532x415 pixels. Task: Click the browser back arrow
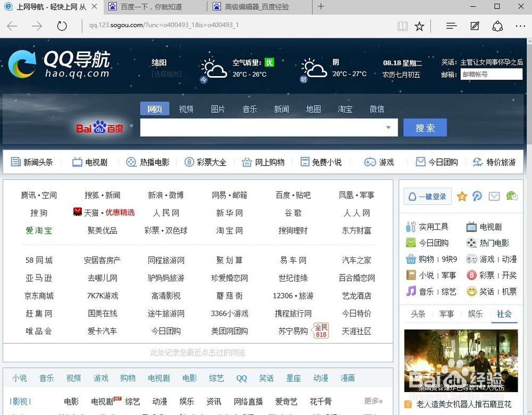pyautogui.click(x=12, y=26)
